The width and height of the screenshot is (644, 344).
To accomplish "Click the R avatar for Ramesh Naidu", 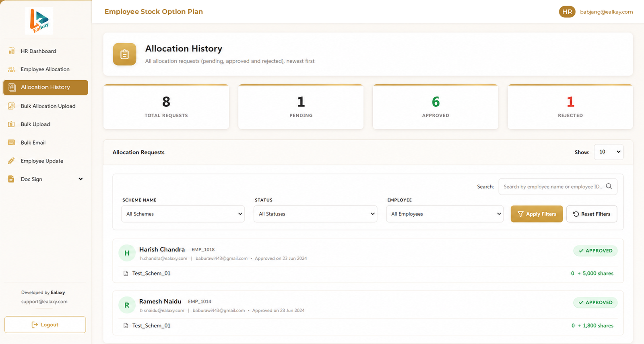I will 127,305.
